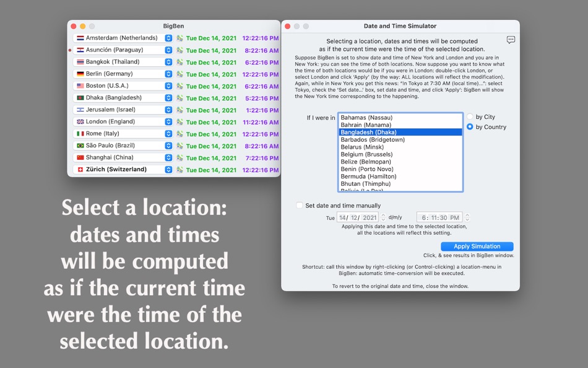Click the Israel flag icon
Image resolution: width=588 pixels, height=368 pixels.
(80, 110)
